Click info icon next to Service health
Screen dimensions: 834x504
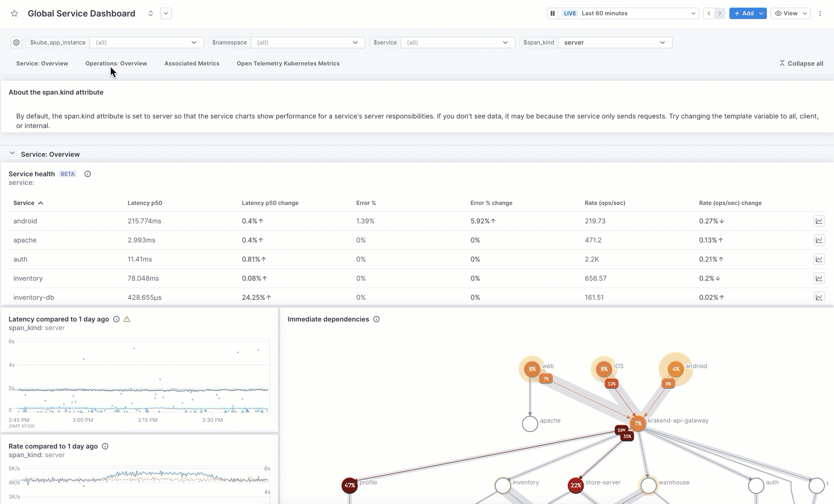pos(87,174)
